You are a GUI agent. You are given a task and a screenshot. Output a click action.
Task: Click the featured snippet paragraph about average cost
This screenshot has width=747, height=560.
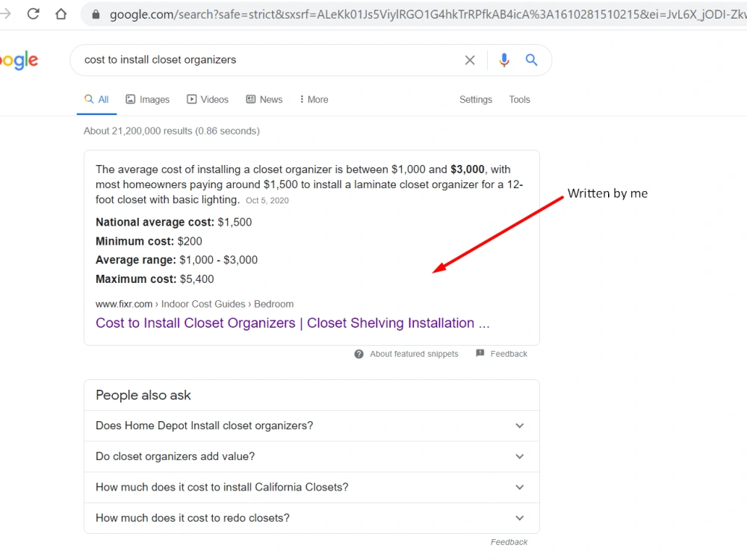pyautogui.click(x=310, y=184)
